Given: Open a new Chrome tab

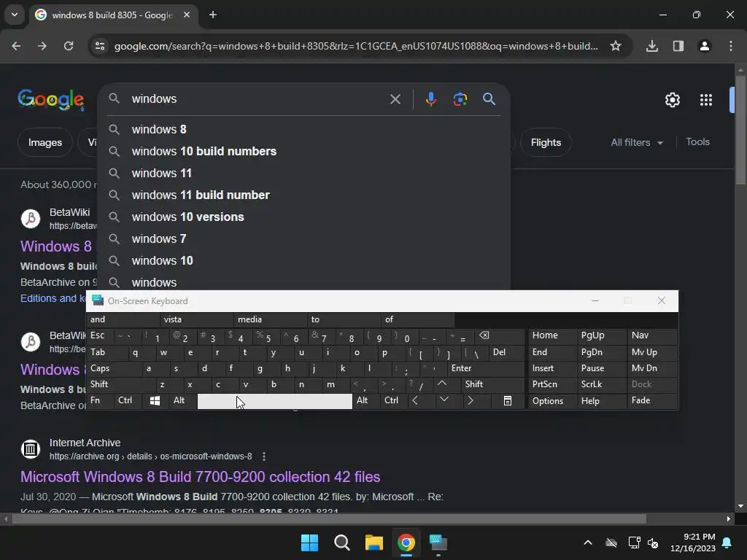Looking at the screenshot, I should coord(213,15).
